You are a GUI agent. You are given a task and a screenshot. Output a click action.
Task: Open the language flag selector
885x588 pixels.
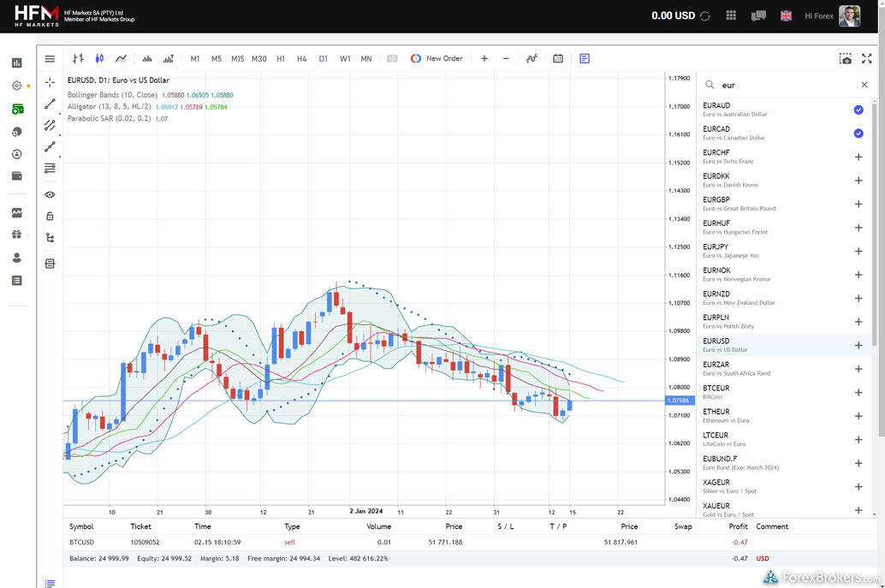pyautogui.click(x=786, y=15)
